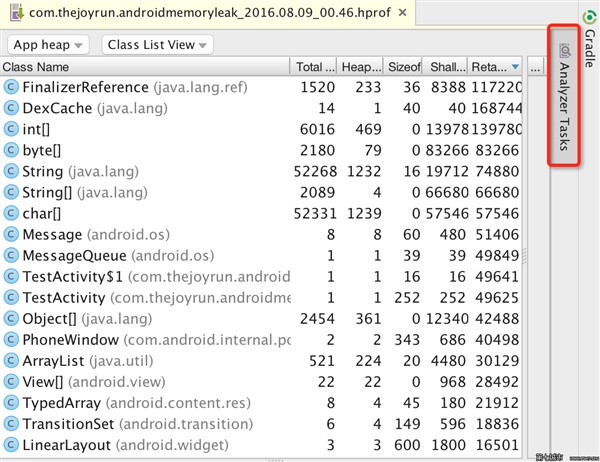Click the class icon beside MessageQueue
Viewport: 600px width, 462px height.
(x=11, y=255)
